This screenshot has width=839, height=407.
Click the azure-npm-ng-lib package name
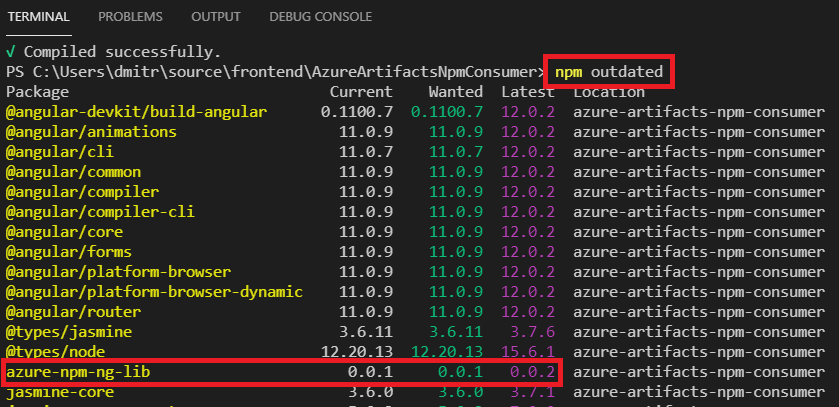[77, 372]
